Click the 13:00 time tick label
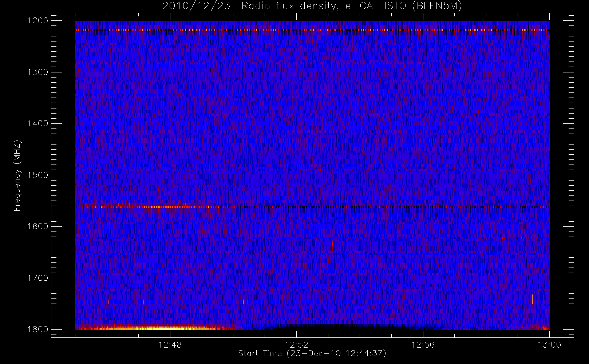 point(549,345)
